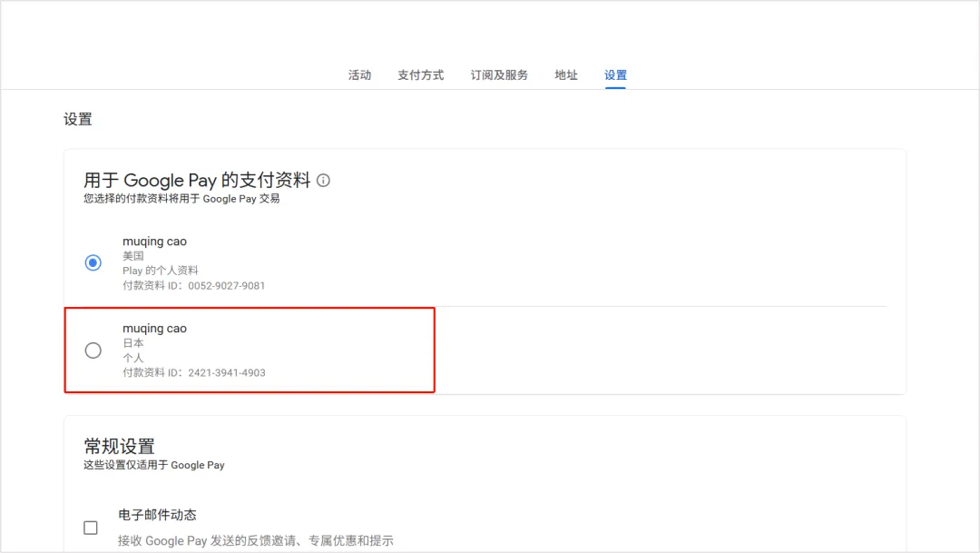
Task: Go to the 订阅及服务 tab
Action: (x=499, y=75)
